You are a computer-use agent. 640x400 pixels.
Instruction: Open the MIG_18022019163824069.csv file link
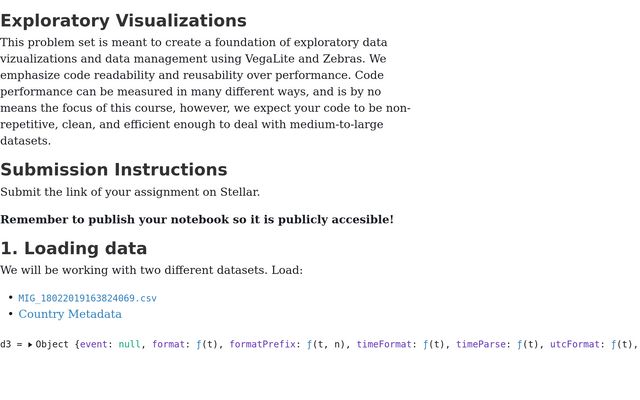[87, 298]
